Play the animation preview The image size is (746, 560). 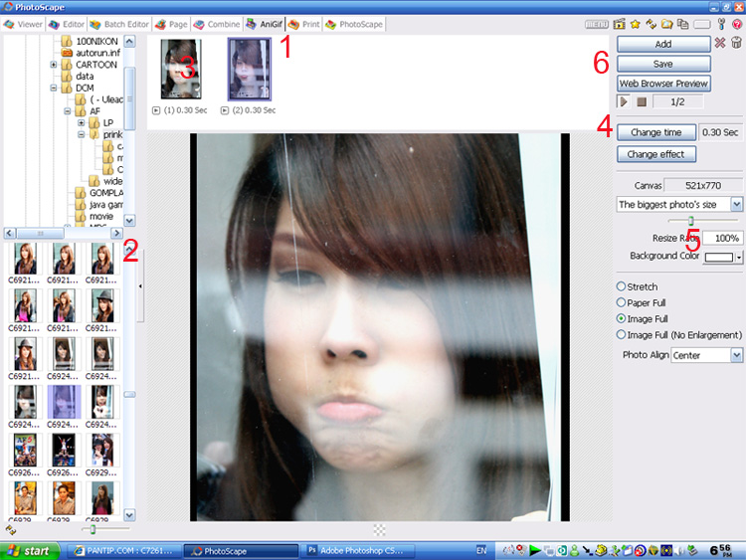tap(624, 101)
